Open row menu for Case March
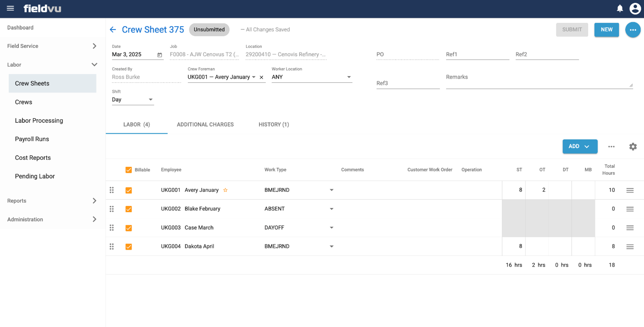The height and width of the screenshot is (327, 644). 630,228
